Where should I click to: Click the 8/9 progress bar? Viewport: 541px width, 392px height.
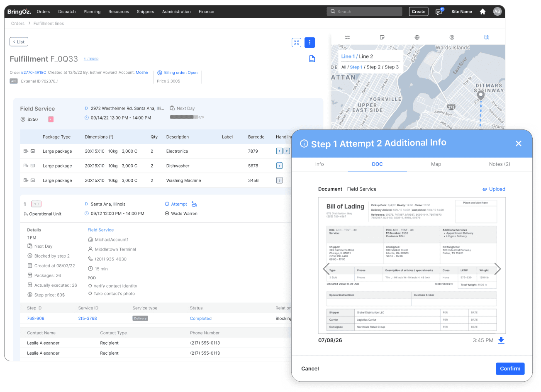click(x=184, y=117)
